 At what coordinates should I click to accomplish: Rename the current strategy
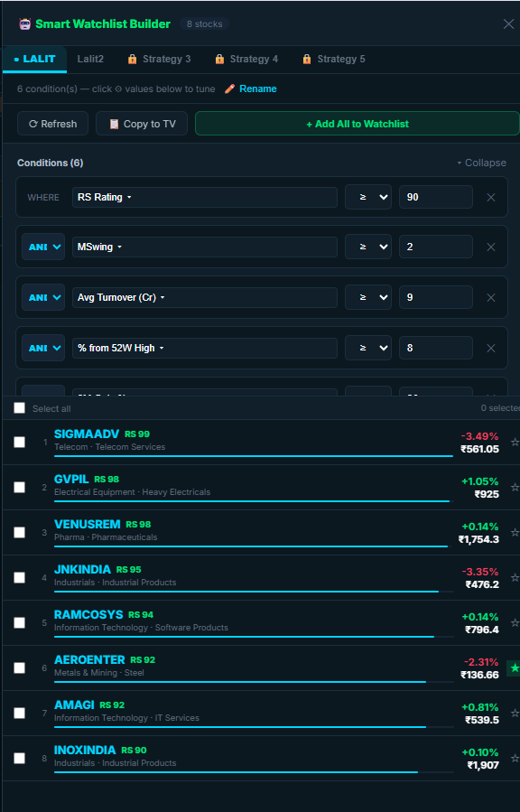257,89
